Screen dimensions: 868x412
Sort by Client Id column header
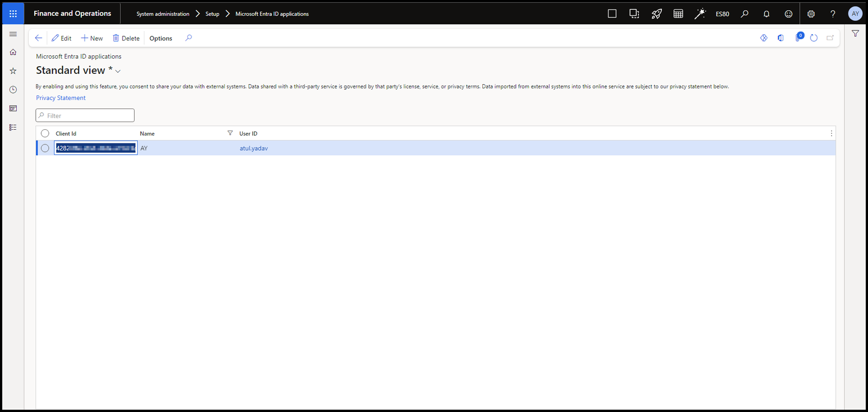66,134
